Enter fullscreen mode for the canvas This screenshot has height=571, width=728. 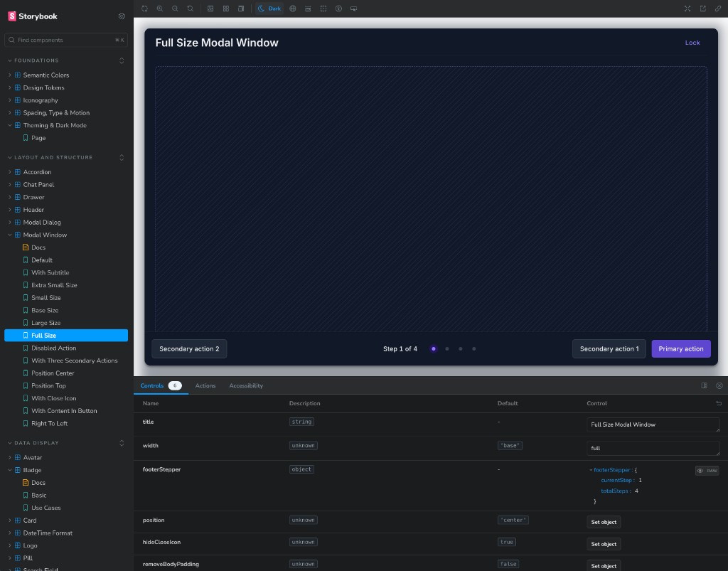pyautogui.click(x=687, y=9)
